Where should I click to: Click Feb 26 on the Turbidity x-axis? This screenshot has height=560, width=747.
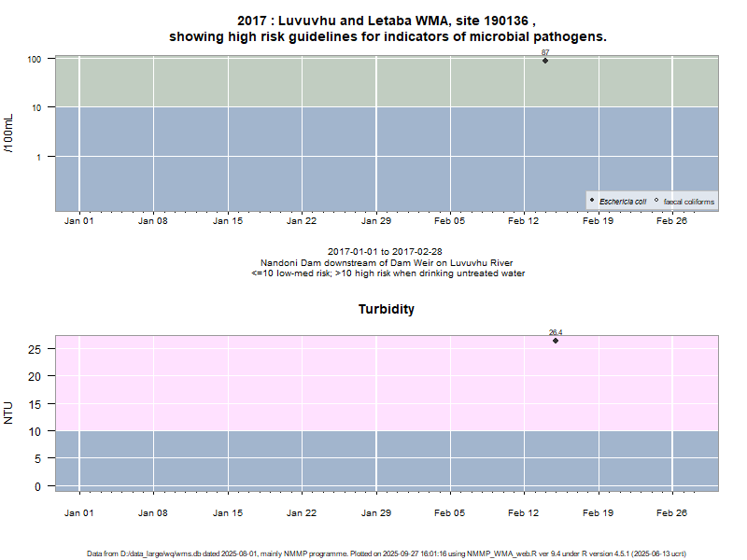point(672,512)
